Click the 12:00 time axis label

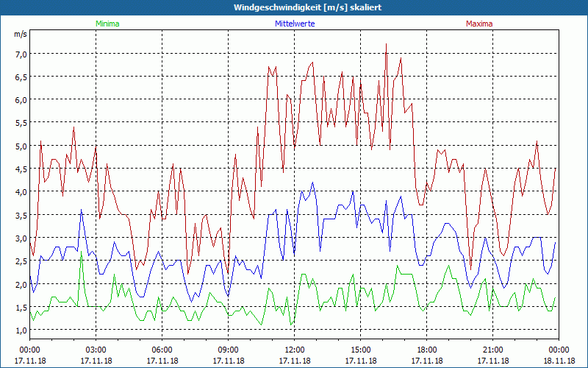(295, 350)
